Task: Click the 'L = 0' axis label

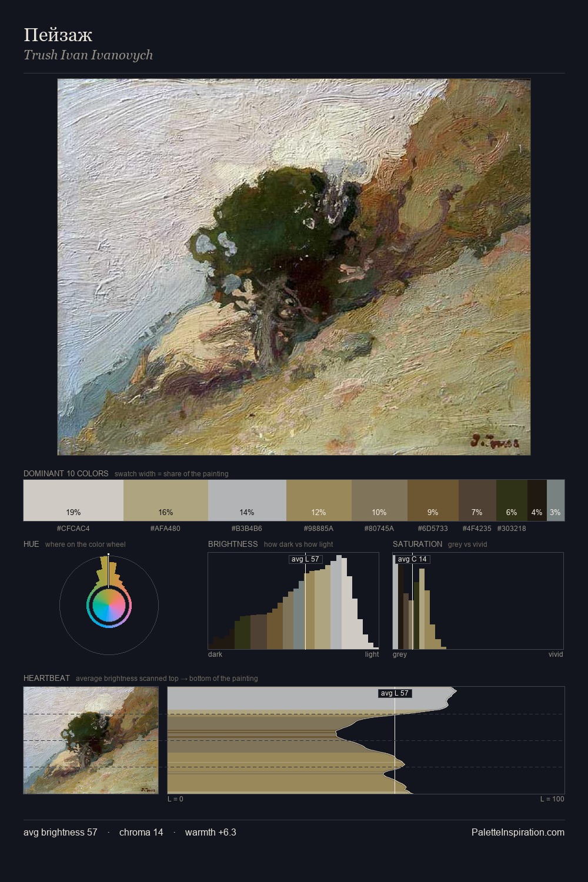Action: click(175, 799)
